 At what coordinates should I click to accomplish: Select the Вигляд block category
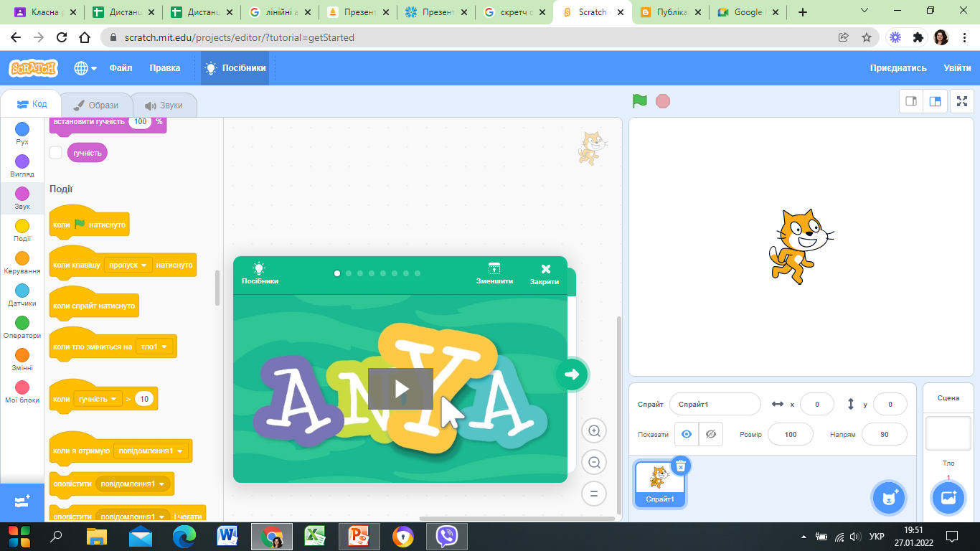pyautogui.click(x=22, y=166)
